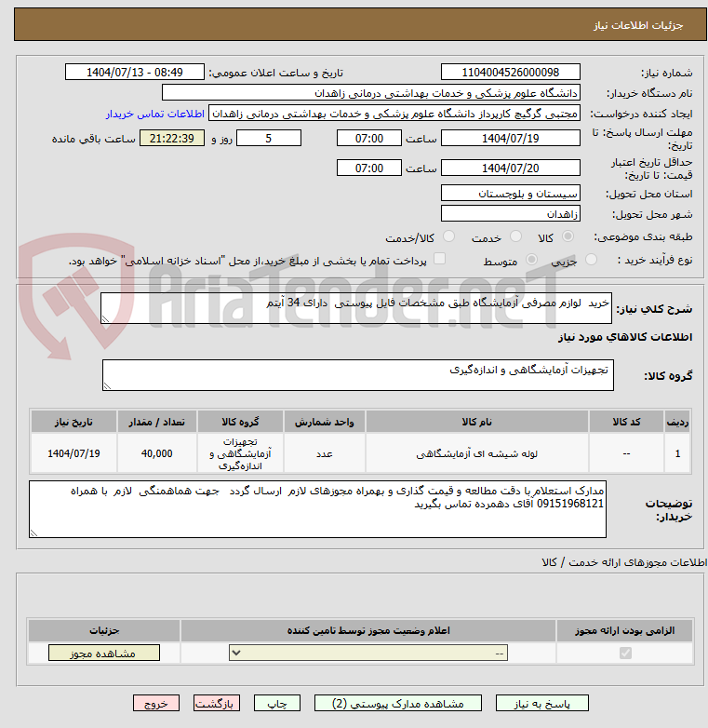Select the جزیی purchase type radio
708x728 pixels.
point(591,259)
